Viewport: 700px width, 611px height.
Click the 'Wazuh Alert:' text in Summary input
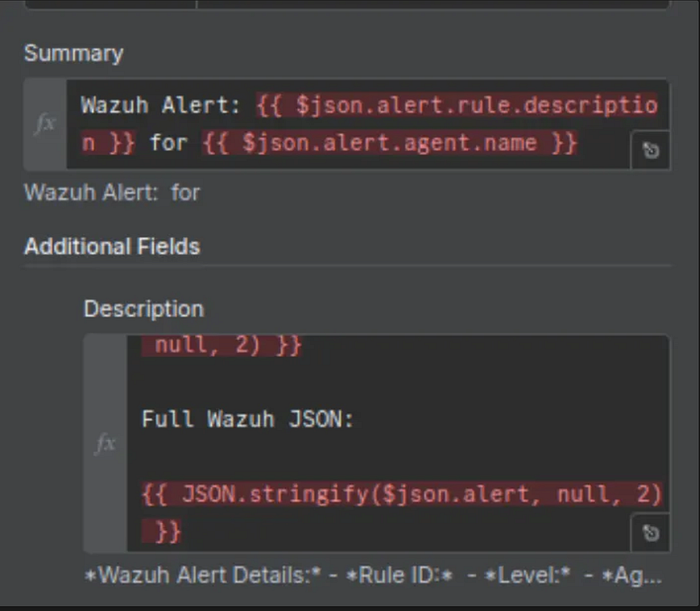click(x=160, y=105)
